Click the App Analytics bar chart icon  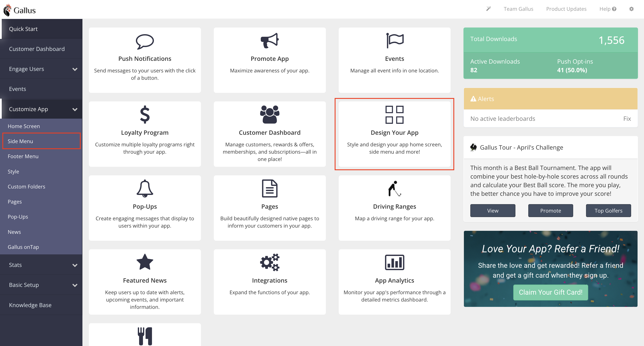pos(395,262)
